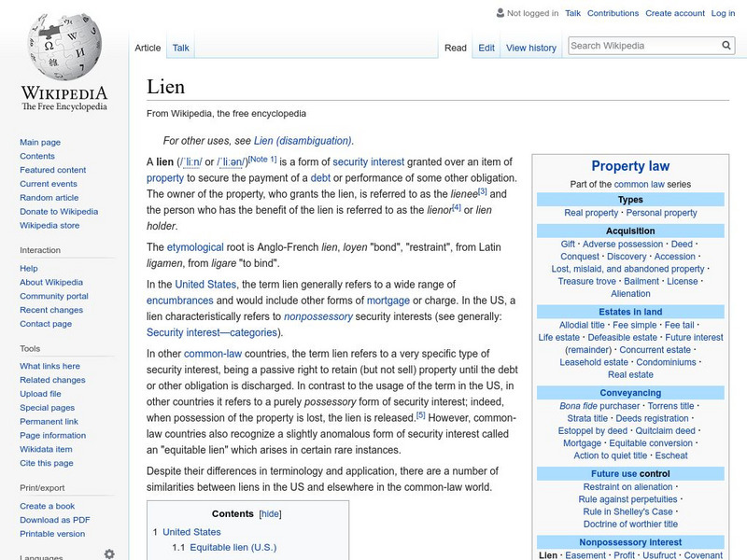Screen dimensions: 747x560
Task: Open Quitclaim deed link
Action: (665, 431)
